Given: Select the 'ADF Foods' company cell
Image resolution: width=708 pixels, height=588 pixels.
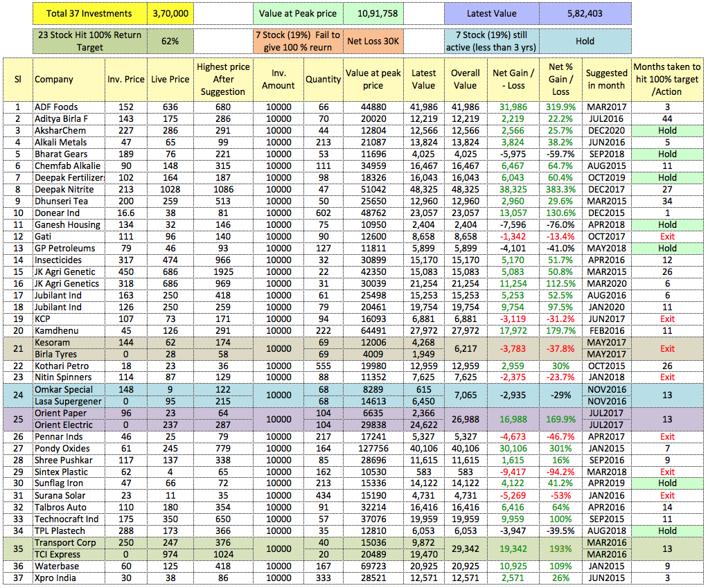Looking at the screenshot, I should [69, 107].
